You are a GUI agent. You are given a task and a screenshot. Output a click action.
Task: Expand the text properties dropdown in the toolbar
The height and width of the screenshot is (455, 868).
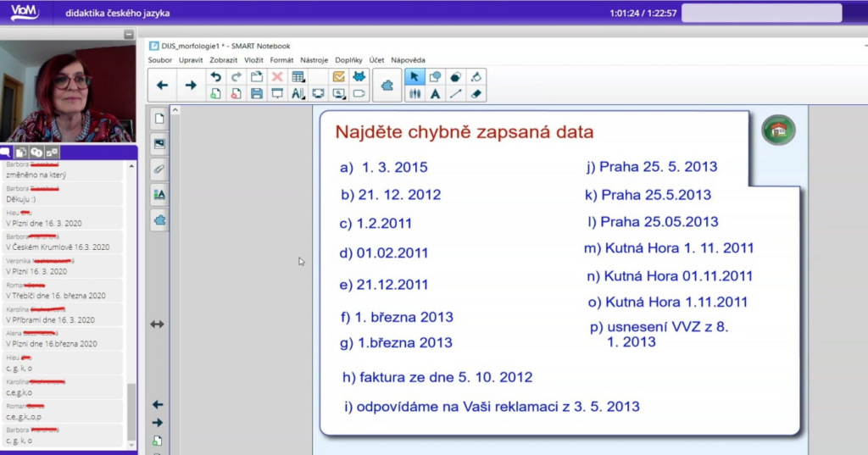pos(298,94)
